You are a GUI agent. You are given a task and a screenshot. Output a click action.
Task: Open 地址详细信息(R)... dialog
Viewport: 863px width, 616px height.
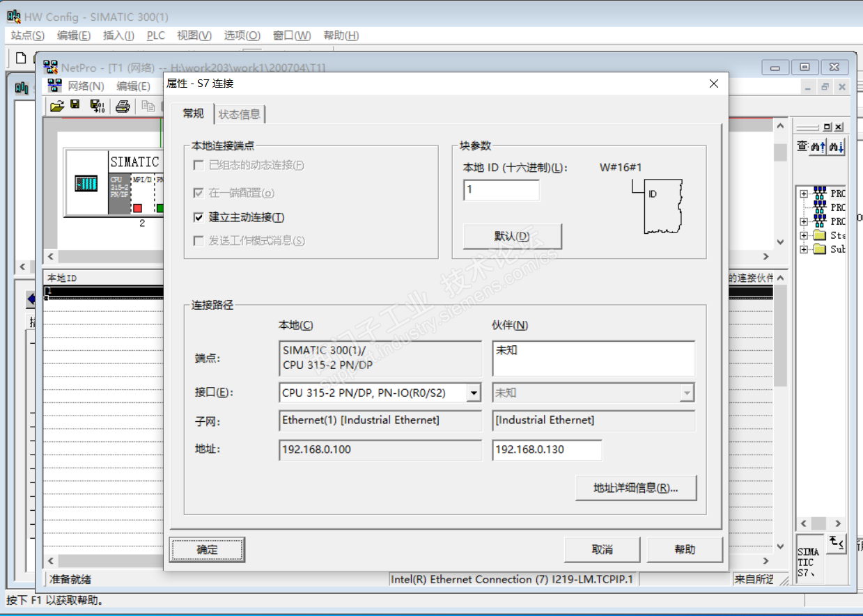tap(635, 488)
